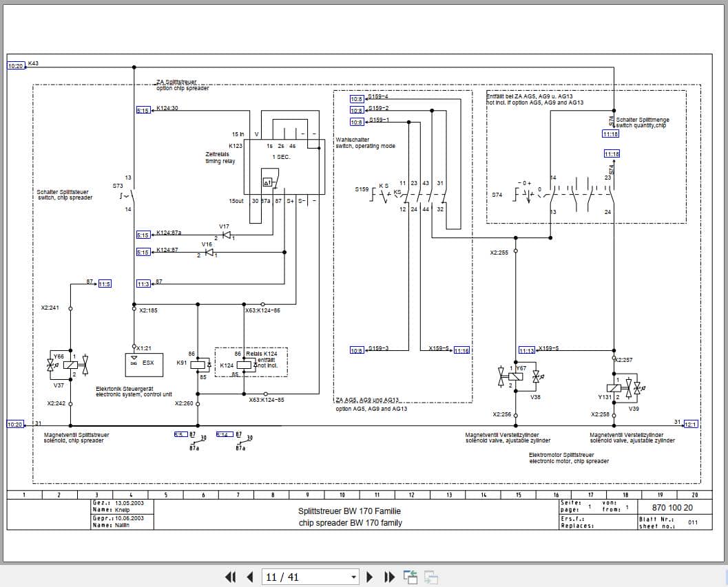This screenshot has height=587, width=728.
Task: Click the 'option AG5, AG9 and AG13' note
Action: (371, 409)
